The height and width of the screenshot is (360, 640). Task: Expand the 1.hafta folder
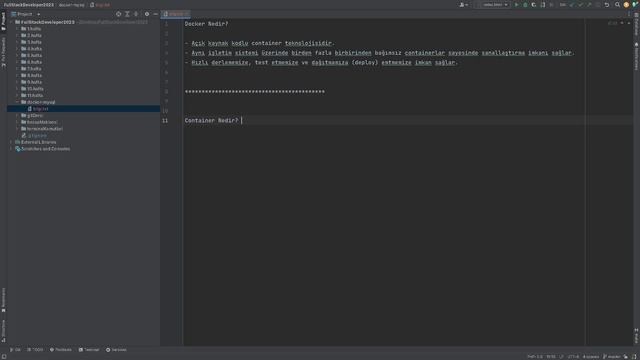tap(17, 29)
